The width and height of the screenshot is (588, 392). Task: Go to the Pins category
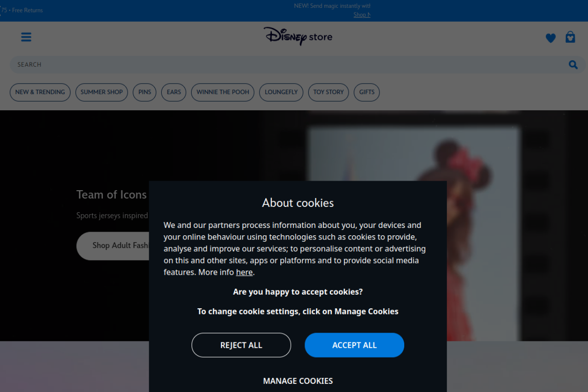145,92
